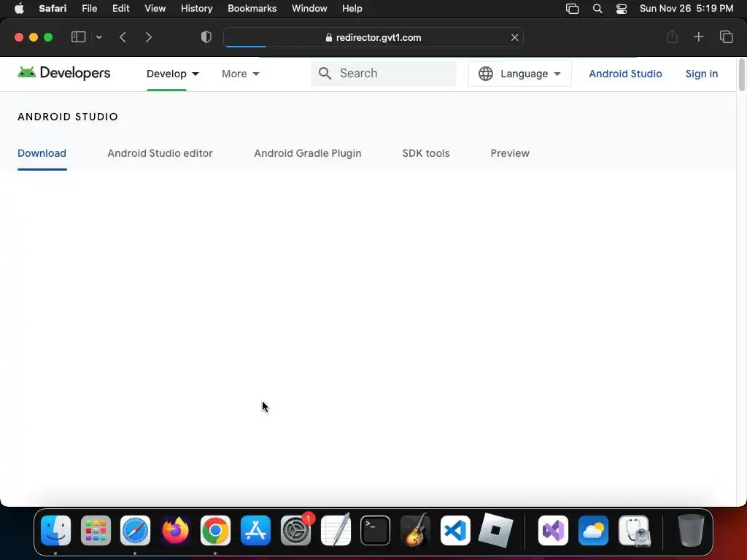Open the File menu
The height and width of the screenshot is (560, 747).
pos(89,9)
